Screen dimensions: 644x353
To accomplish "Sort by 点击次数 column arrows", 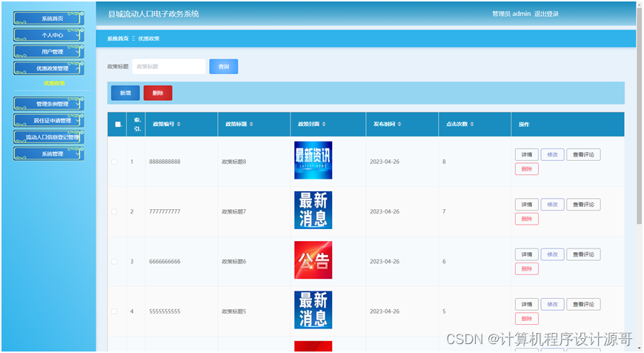I will click(x=472, y=124).
